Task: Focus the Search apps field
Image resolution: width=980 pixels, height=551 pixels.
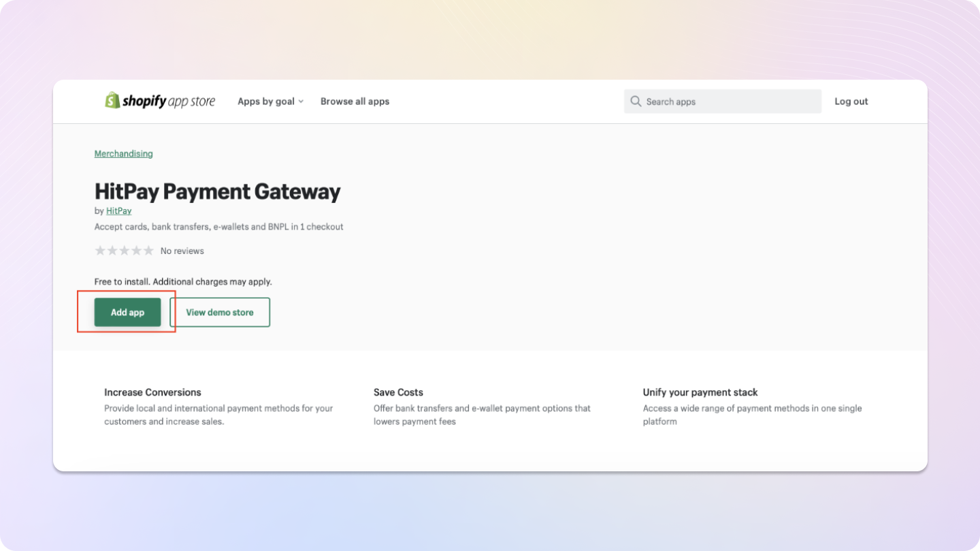Action: point(723,101)
